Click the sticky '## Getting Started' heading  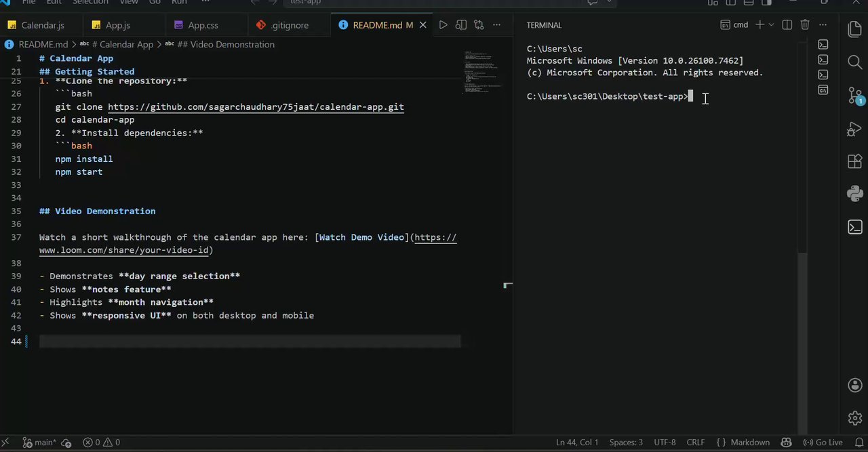[87, 71]
